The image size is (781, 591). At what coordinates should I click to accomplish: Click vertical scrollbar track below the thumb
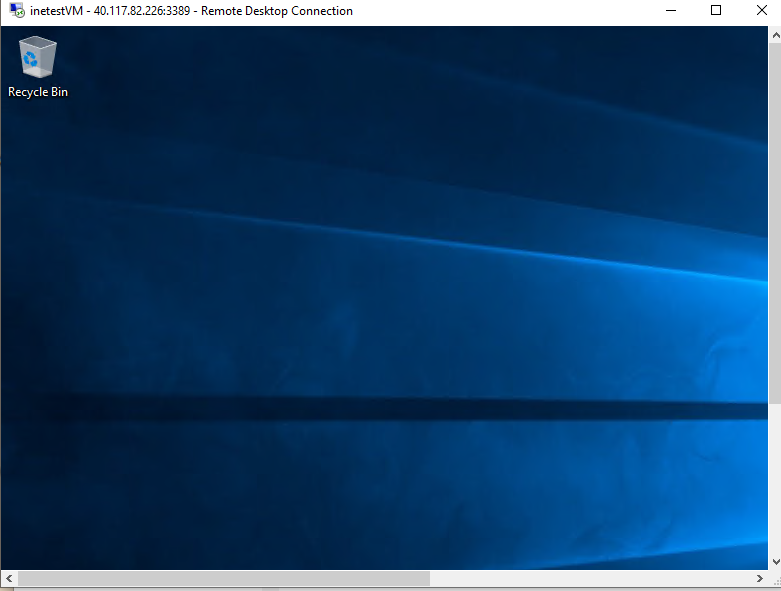point(775,480)
